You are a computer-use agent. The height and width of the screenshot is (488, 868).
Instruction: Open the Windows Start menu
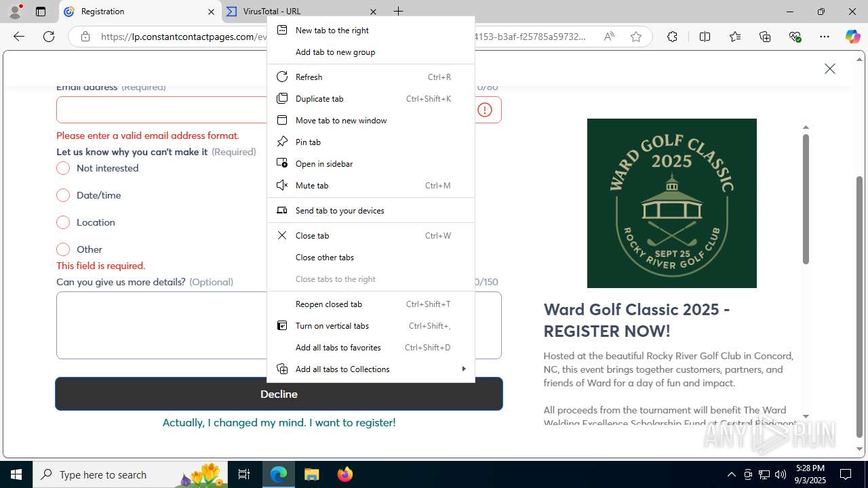tap(16, 474)
